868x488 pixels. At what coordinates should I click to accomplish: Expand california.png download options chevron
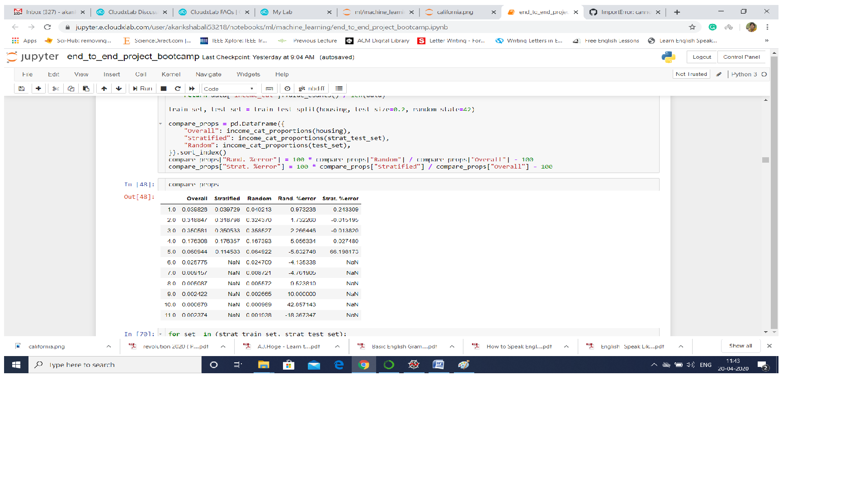click(108, 347)
